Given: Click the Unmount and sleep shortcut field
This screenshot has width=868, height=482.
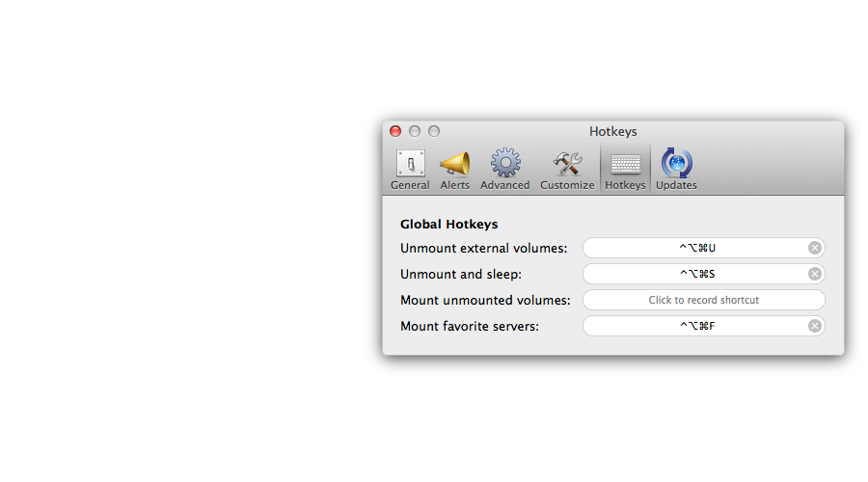Looking at the screenshot, I should 696,275.
